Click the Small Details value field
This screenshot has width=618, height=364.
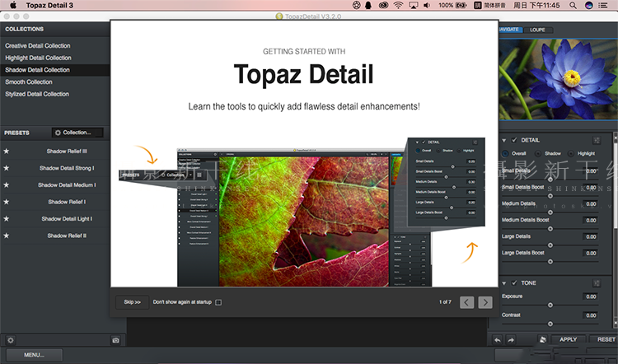click(591, 171)
